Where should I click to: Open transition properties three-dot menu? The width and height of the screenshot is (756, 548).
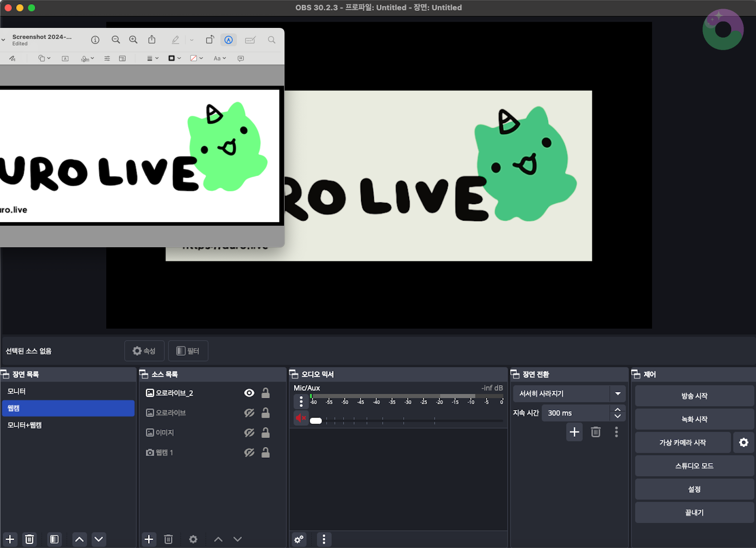click(616, 432)
